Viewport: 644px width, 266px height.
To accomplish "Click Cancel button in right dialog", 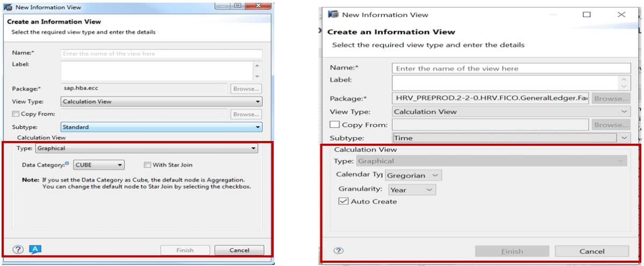I will (592, 251).
